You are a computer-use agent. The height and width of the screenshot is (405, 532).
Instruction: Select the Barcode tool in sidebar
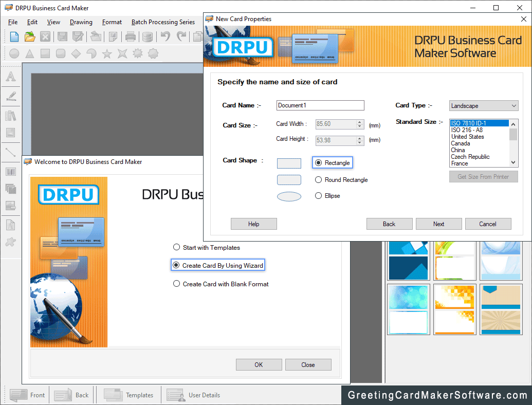(11, 172)
